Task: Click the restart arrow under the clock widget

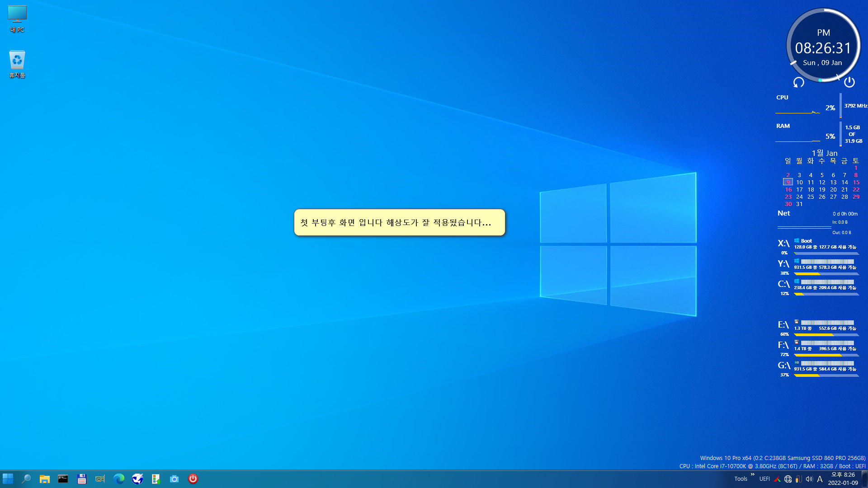Action: [x=799, y=82]
